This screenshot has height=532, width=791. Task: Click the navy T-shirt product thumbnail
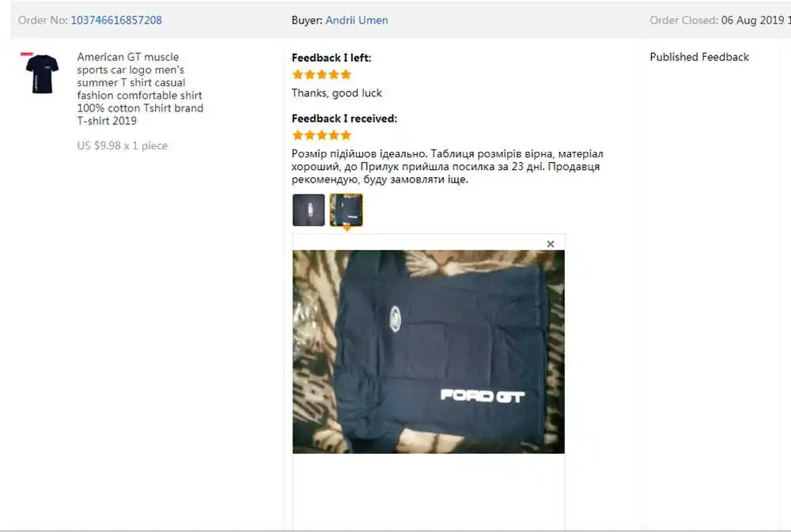tap(41, 74)
